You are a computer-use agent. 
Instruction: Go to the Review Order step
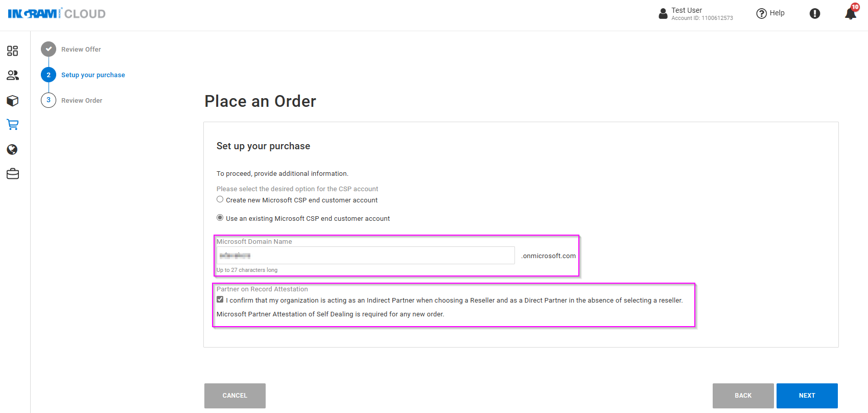point(82,101)
